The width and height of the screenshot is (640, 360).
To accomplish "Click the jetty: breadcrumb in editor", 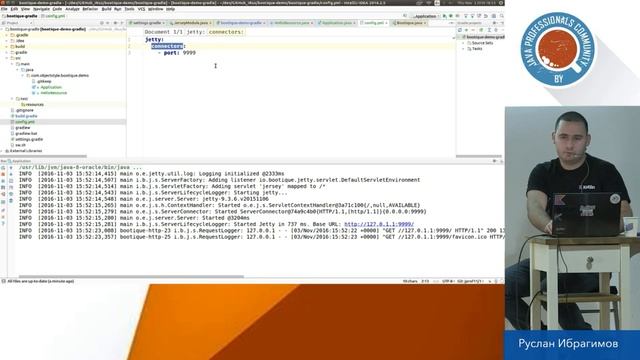I will click(x=196, y=32).
